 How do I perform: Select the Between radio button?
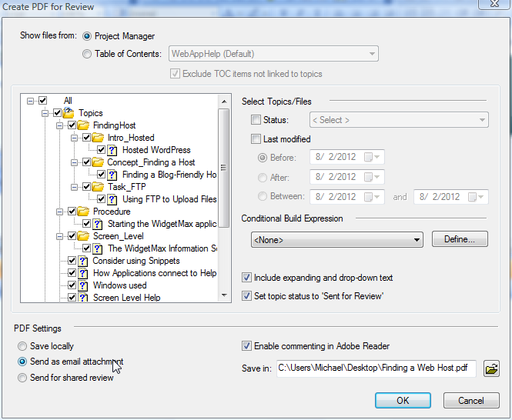263,196
